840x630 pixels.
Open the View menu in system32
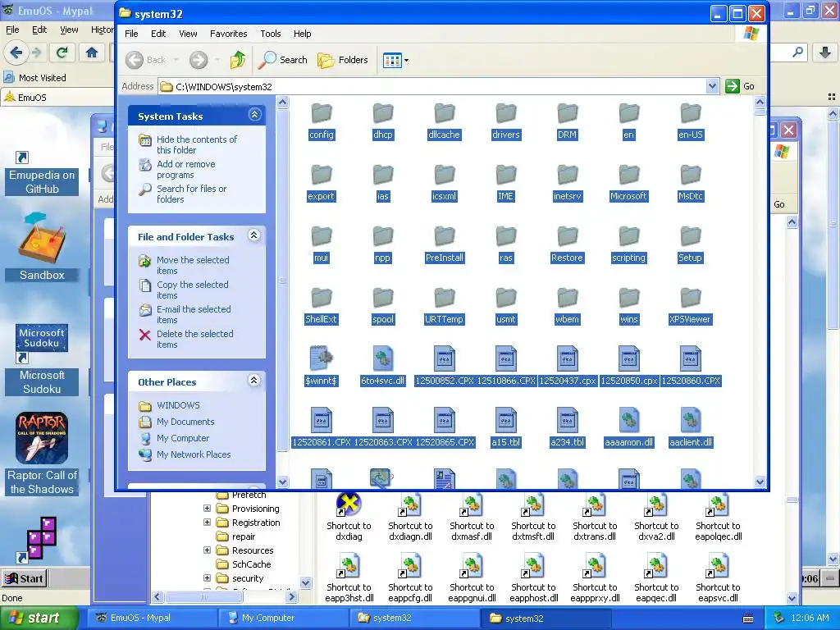coord(188,33)
